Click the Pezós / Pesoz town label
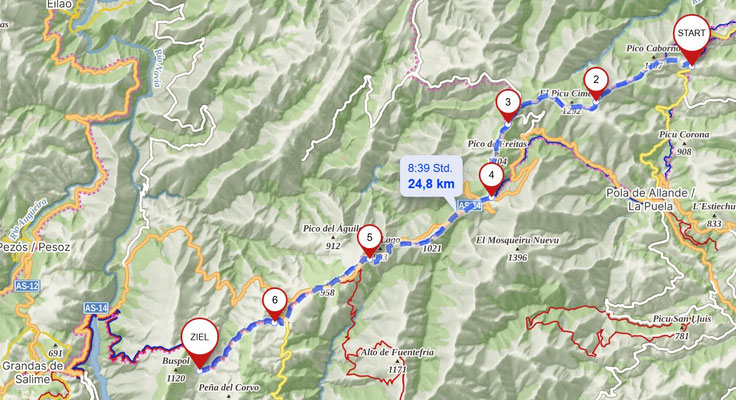The width and height of the screenshot is (736, 400). pyautogui.click(x=34, y=247)
